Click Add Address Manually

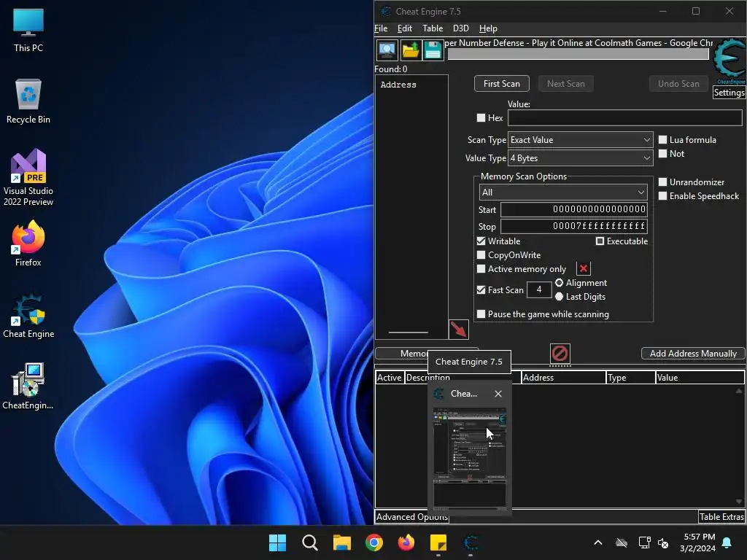[693, 354]
